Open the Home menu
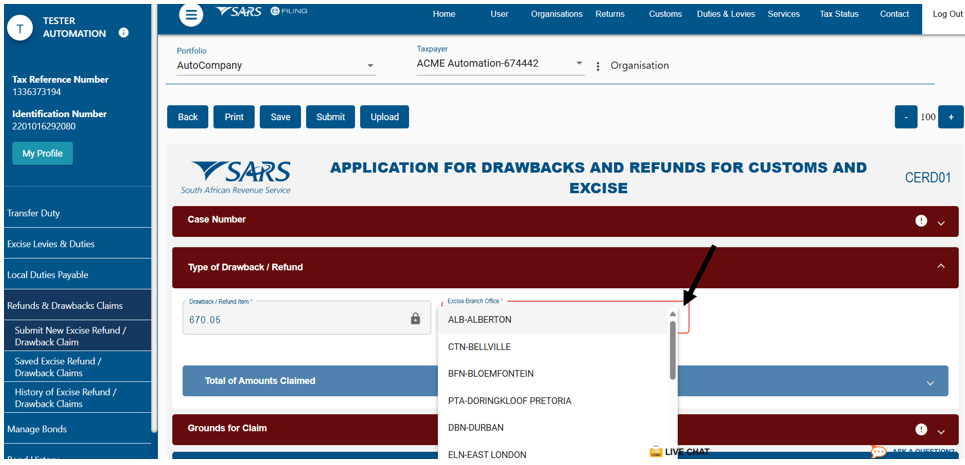965x465 pixels. pyautogui.click(x=444, y=14)
